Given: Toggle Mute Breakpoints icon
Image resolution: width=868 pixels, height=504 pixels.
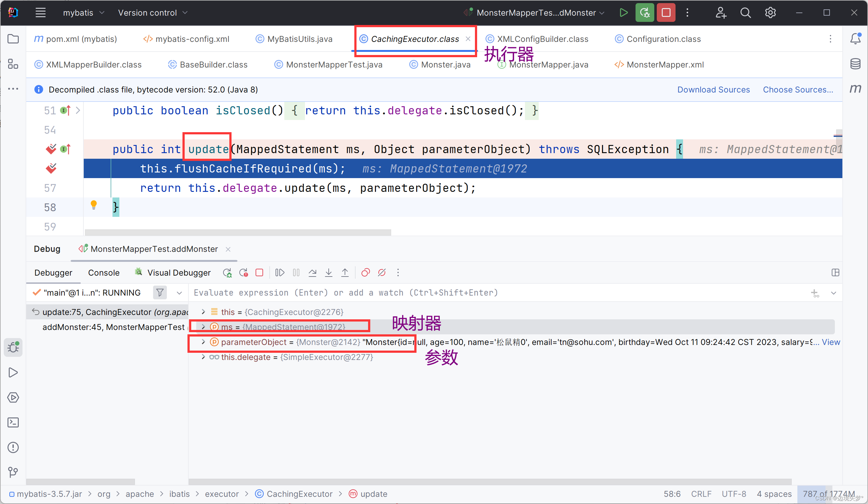Looking at the screenshot, I should click(x=382, y=273).
